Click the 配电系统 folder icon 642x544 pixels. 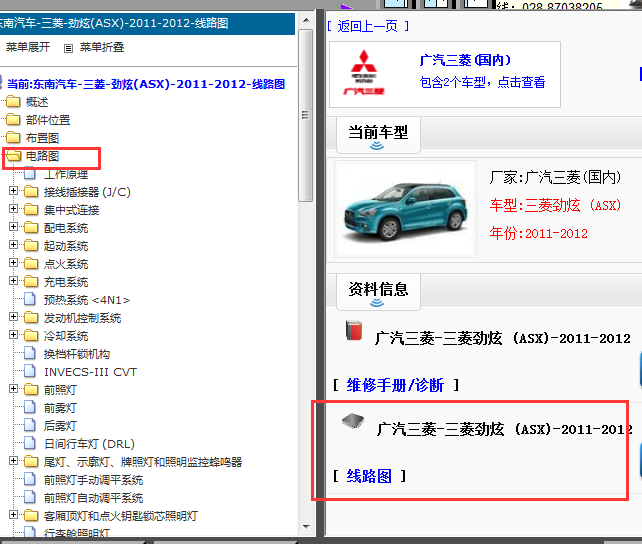pyautogui.click(x=31, y=227)
